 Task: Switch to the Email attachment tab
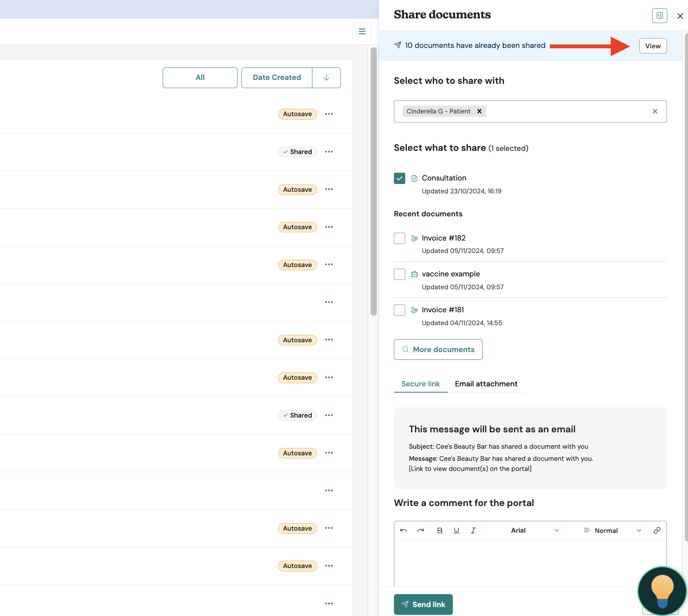tap(486, 384)
